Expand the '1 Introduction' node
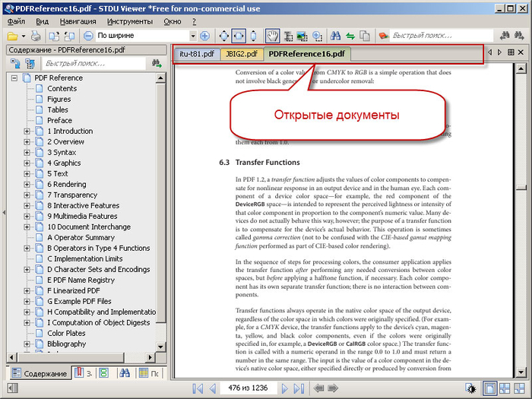 click(x=27, y=131)
